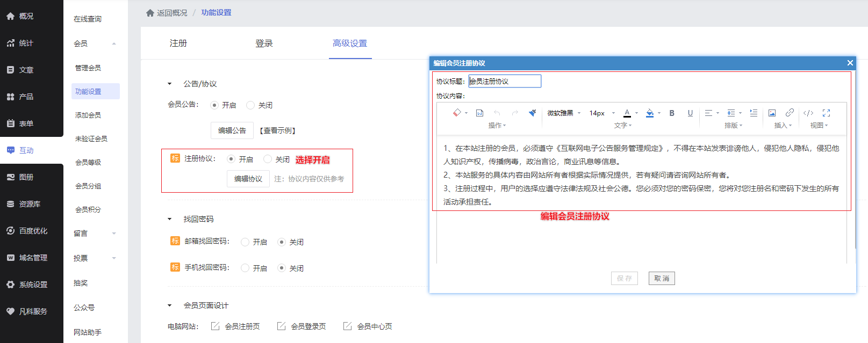The image size is (868, 343).
Task: Expand the 排版 group menu
Action: [733, 125]
